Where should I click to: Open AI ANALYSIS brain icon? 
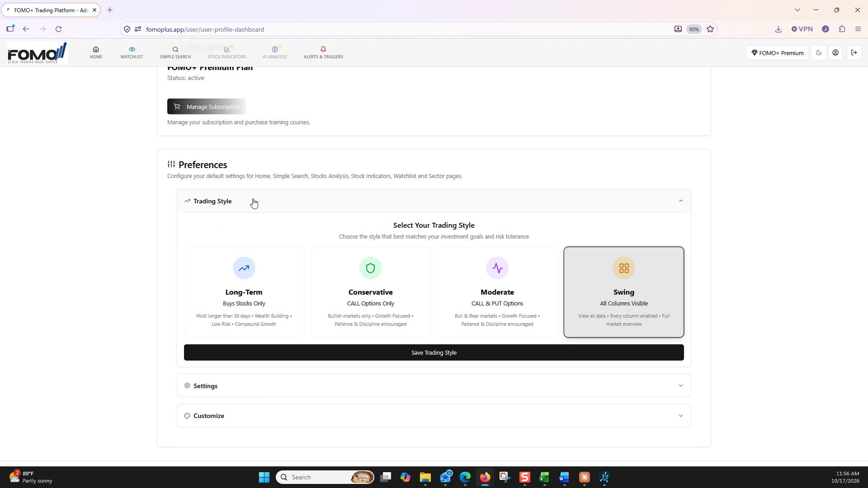click(274, 49)
